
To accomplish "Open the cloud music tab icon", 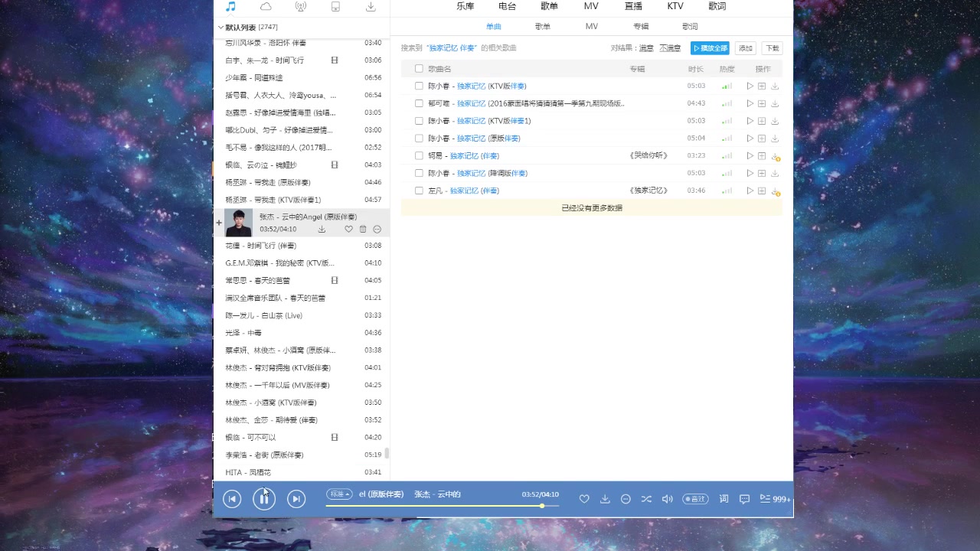I will click(266, 7).
